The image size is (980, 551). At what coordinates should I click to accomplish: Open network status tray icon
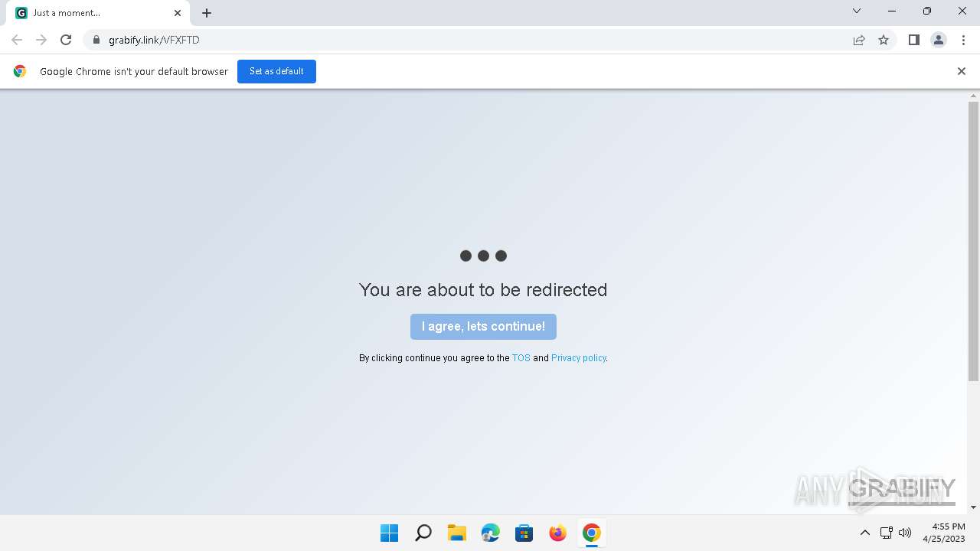[x=886, y=533]
